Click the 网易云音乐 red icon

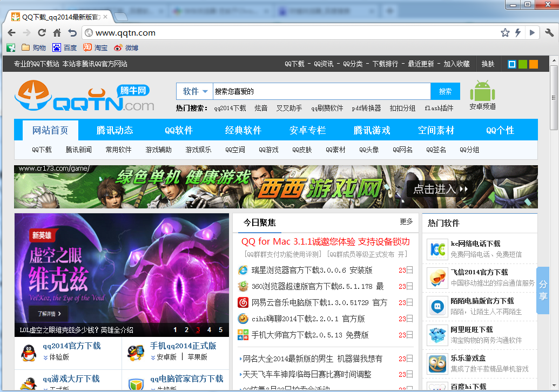pyautogui.click(x=243, y=302)
